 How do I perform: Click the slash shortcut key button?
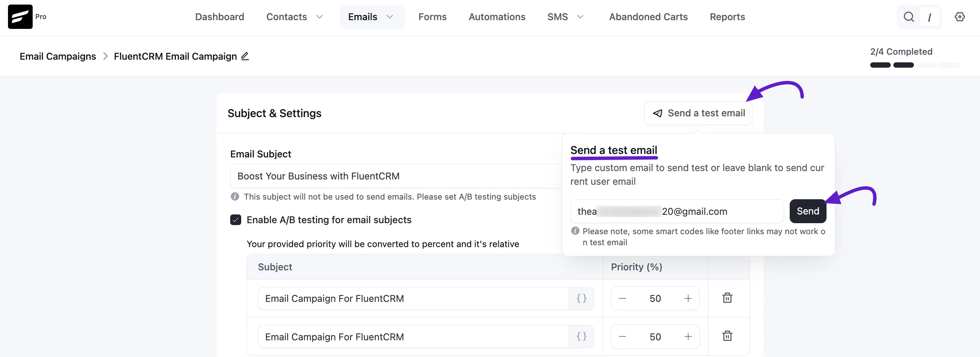click(929, 17)
